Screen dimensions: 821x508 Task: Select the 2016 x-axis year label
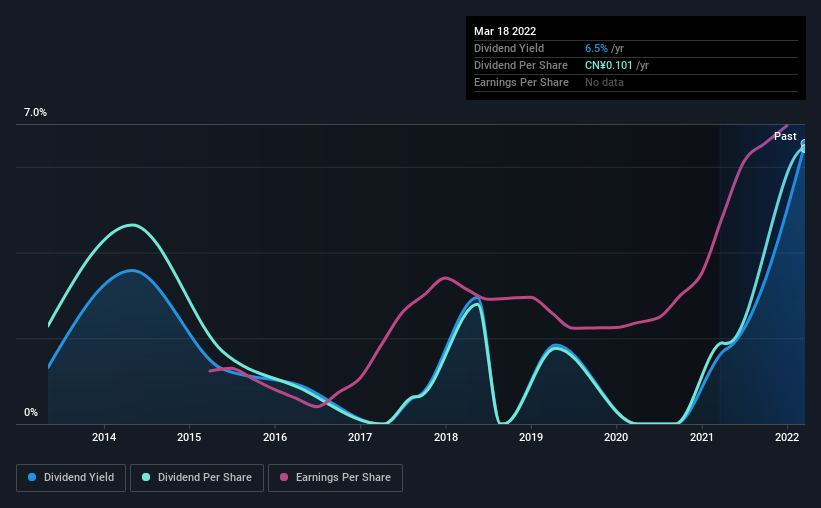point(275,437)
